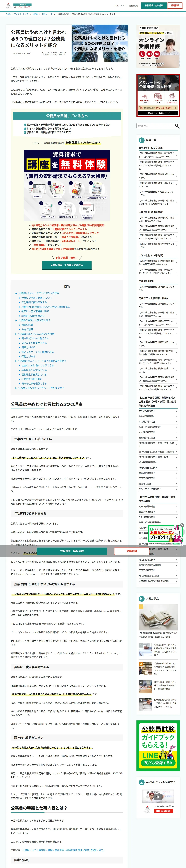This screenshot has height=868, width=186.
Task: Click breadcrumb コラムトップ link
Action: (47, 14)
